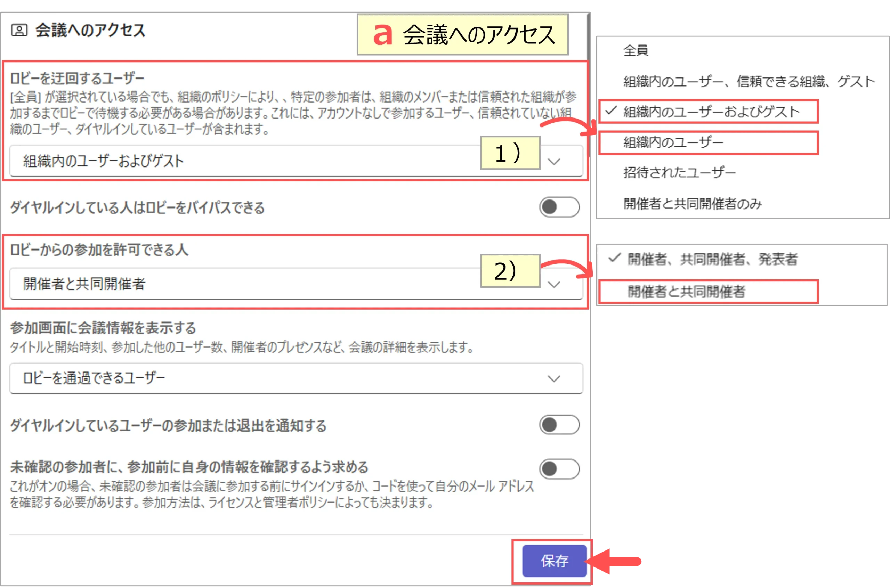
Task: Select 全員 from the lobby bypass list
Action: point(636,50)
